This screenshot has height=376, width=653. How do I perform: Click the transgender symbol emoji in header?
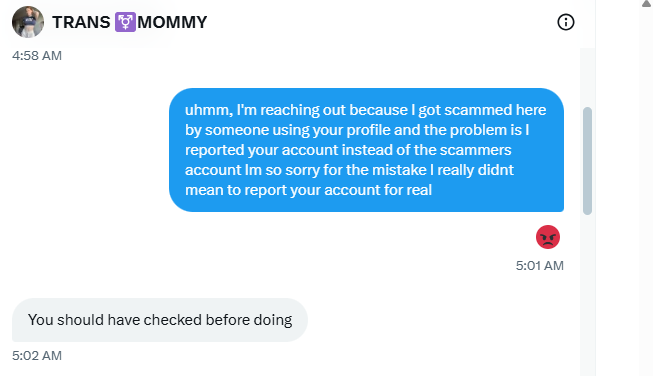pos(125,22)
